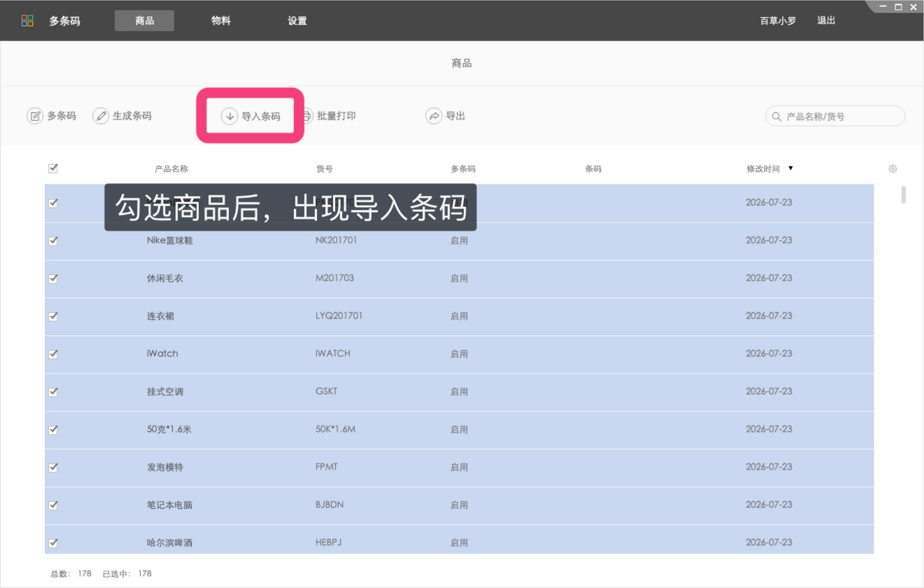Select the 连衣裙 product name
This screenshot has width=924, height=588.
[160, 316]
